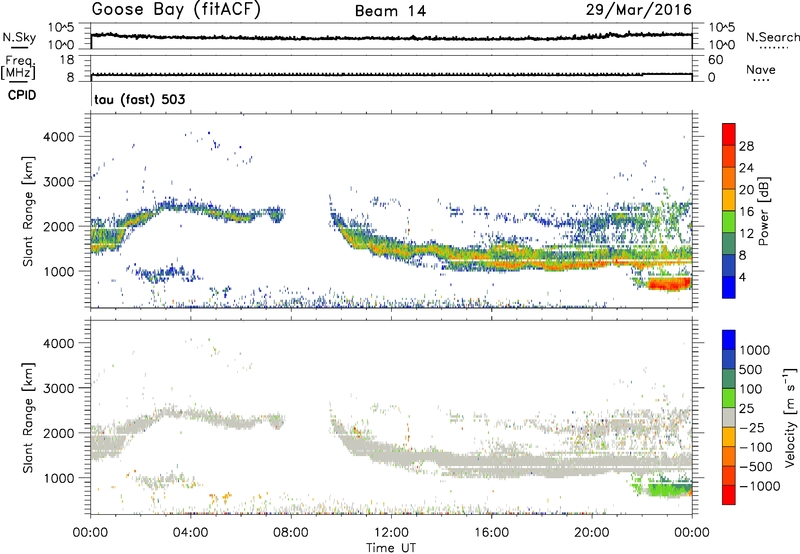Image resolution: width=800 pixels, height=554 pixels.
Task: Click the 3000 tick in power panel
Action: pyautogui.click(x=58, y=182)
